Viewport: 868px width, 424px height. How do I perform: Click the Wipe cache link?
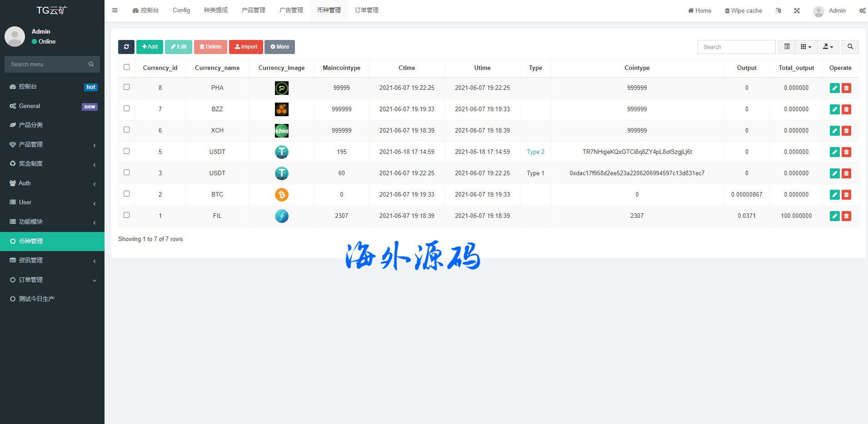click(x=743, y=11)
